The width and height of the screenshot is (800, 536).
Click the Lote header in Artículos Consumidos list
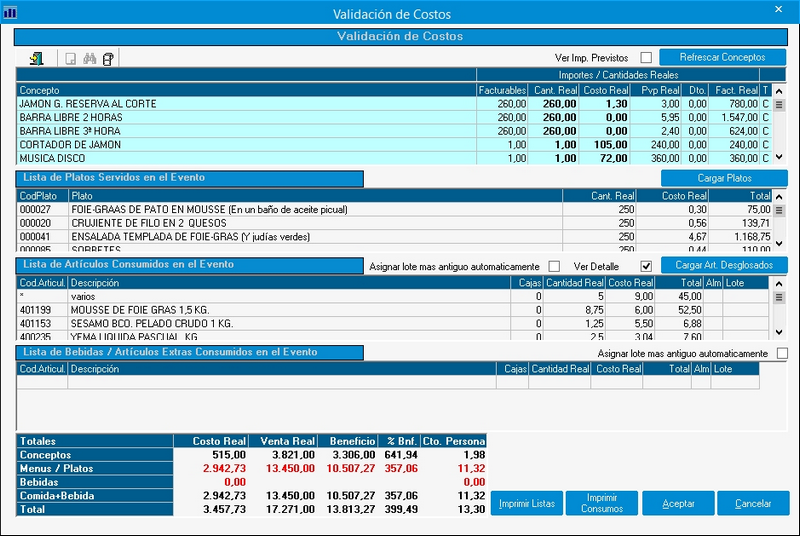point(745,283)
